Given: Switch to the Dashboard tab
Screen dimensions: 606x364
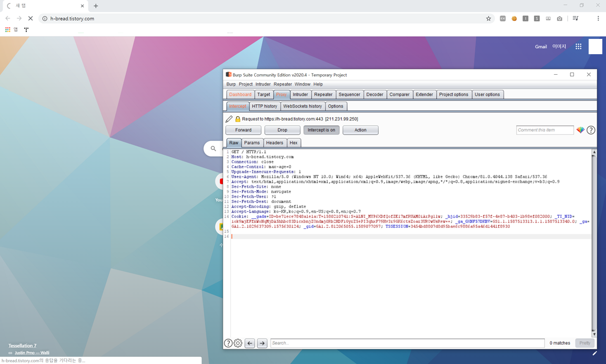Looking at the screenshot, I should [240, 95].
